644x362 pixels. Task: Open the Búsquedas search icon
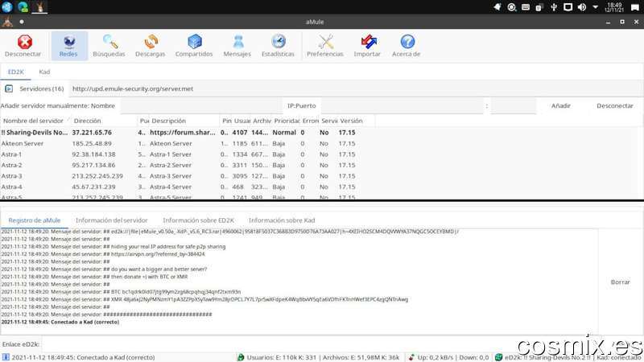109,46
